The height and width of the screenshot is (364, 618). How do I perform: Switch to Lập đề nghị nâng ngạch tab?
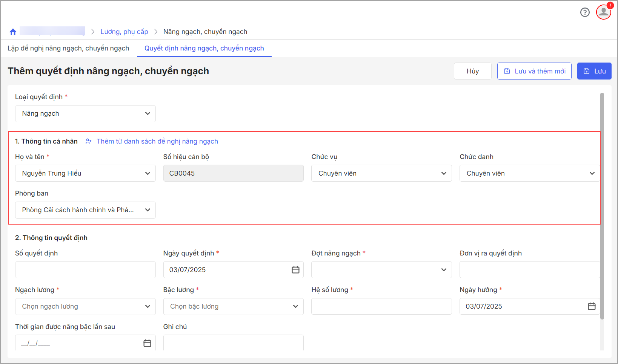pyautogui.click(x=68, y=48)
